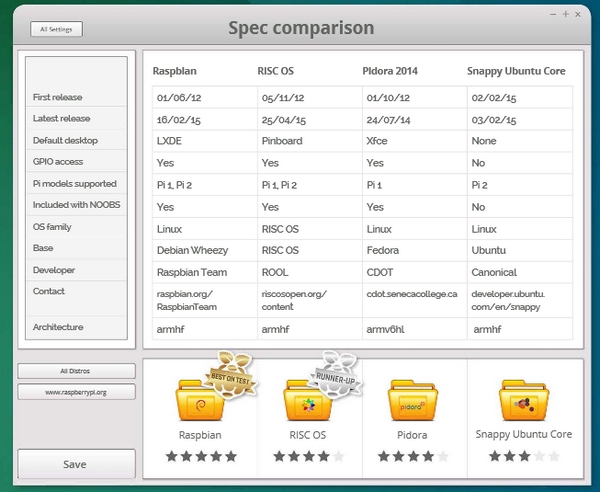This screenshot has height=492, width=600.
Task: Close the Spec comparison window
Action: (578, 15)
